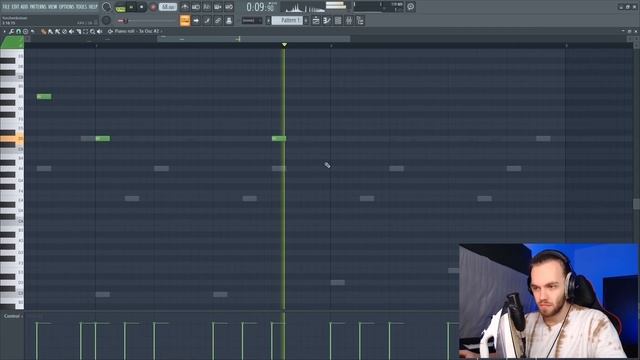Open the ADD menu
The image size is (640, 360).
[x=24, y=7]
